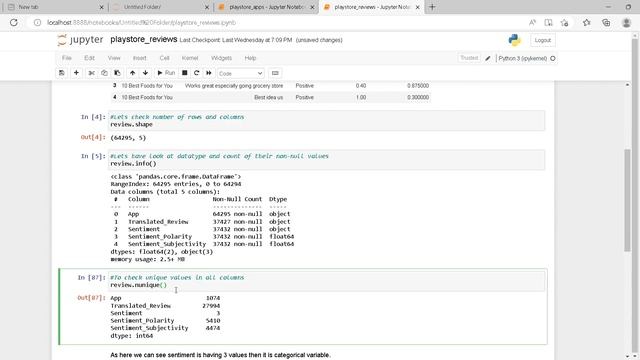Viewport: 640px width, 360px height.
Task: Click the memory usage line in output
Action: tap(147, 259)
